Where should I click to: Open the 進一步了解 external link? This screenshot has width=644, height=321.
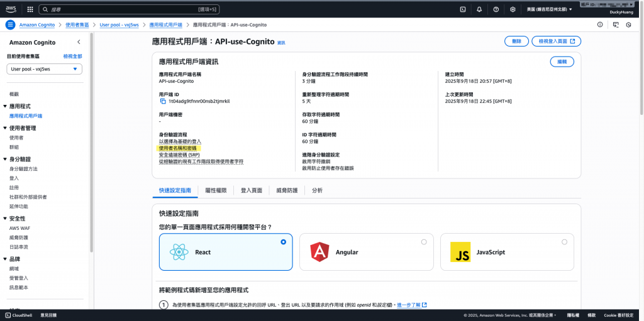412,305
